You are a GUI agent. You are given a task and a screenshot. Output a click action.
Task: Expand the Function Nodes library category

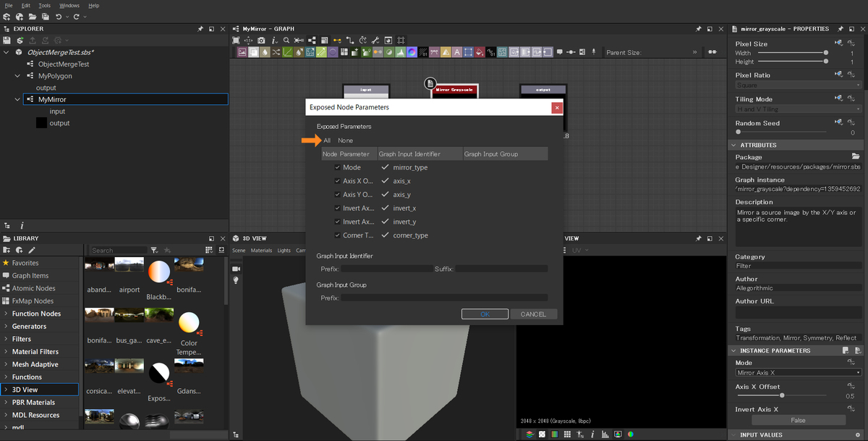coord(6,314)
